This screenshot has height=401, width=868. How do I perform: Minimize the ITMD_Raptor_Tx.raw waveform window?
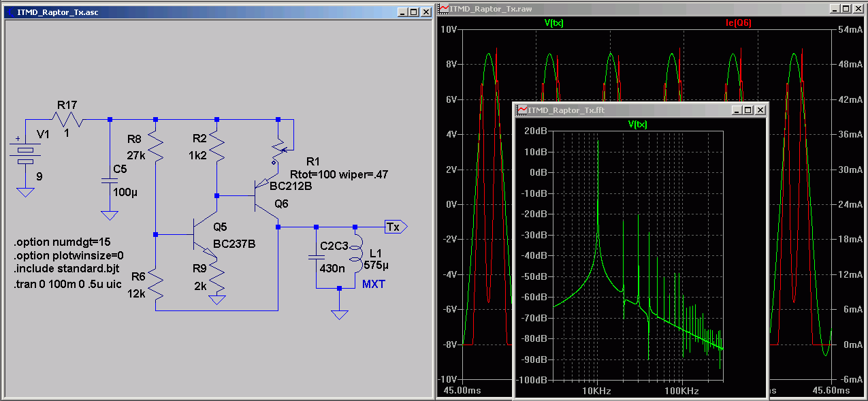(x=835, y=8)
